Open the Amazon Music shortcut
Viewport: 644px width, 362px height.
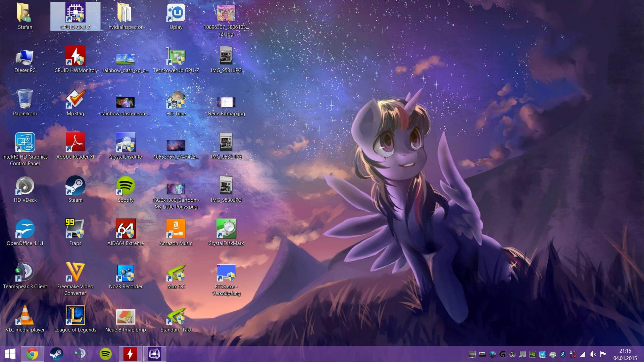tap(176, 233)
